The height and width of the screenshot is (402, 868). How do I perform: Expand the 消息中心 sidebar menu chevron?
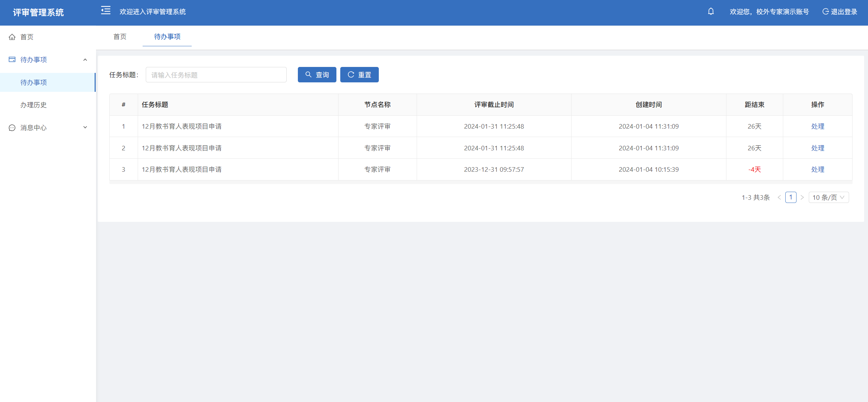pyautogui.click(x=85, y=128)
